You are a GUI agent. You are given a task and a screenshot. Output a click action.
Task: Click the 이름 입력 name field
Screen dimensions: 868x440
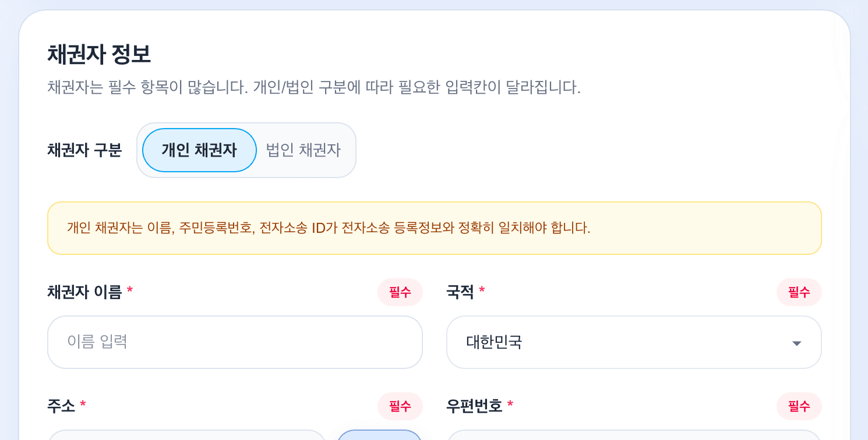235,342
